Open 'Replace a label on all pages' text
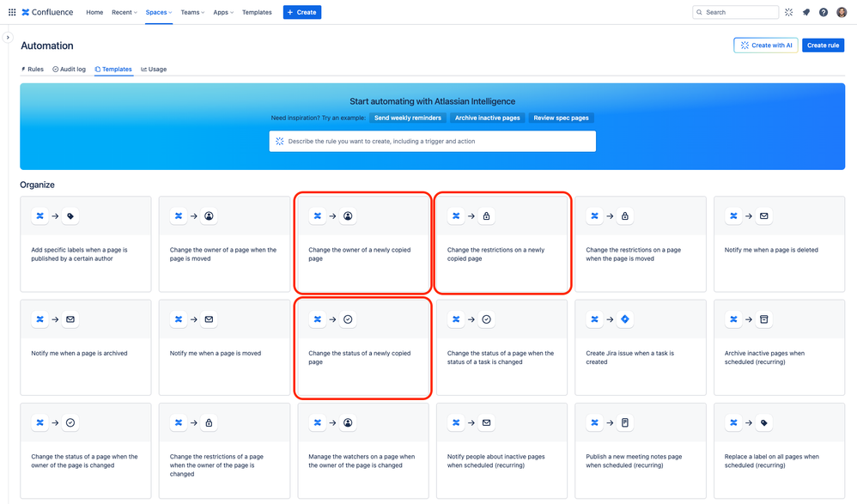857x504 pixels. click(x=772, y=461)
